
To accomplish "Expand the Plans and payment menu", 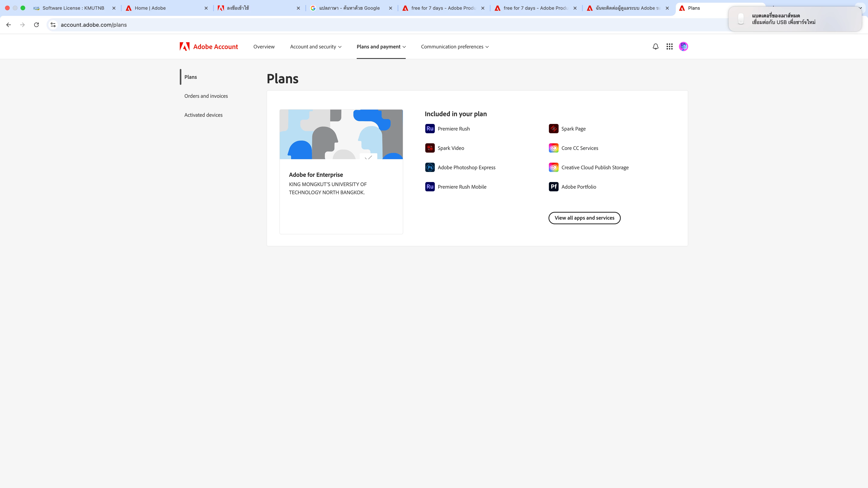I will (x=381, y=47).
